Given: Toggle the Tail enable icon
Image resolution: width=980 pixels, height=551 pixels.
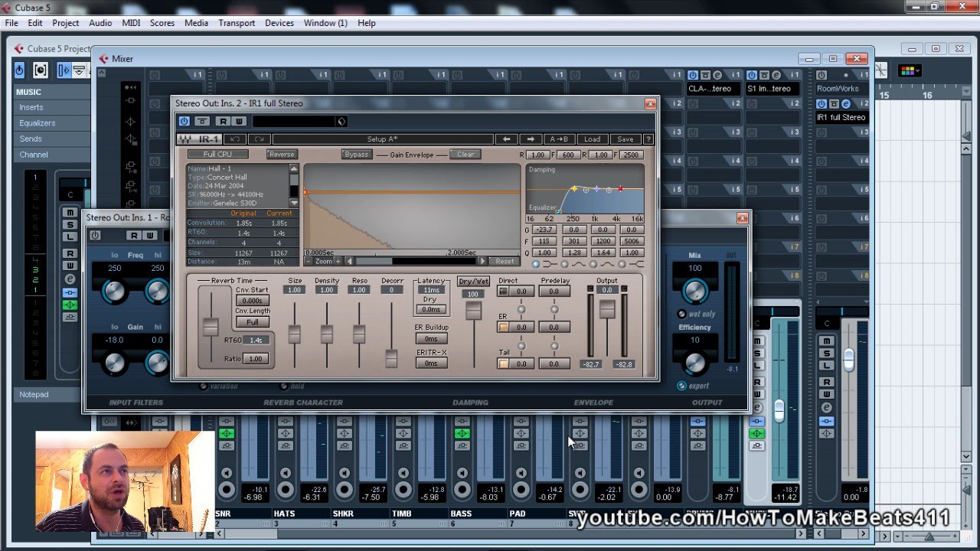Looking at the screenshot, I should point(503,364).
